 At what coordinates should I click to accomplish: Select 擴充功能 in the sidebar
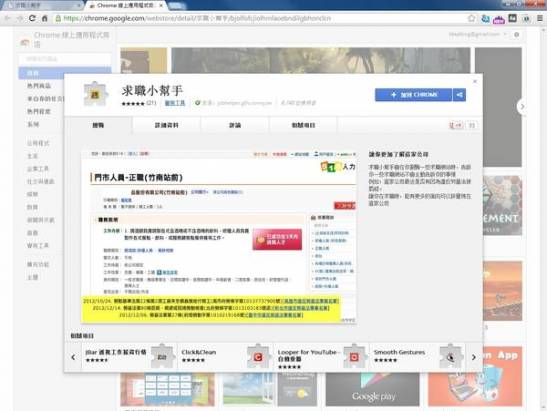38,264
